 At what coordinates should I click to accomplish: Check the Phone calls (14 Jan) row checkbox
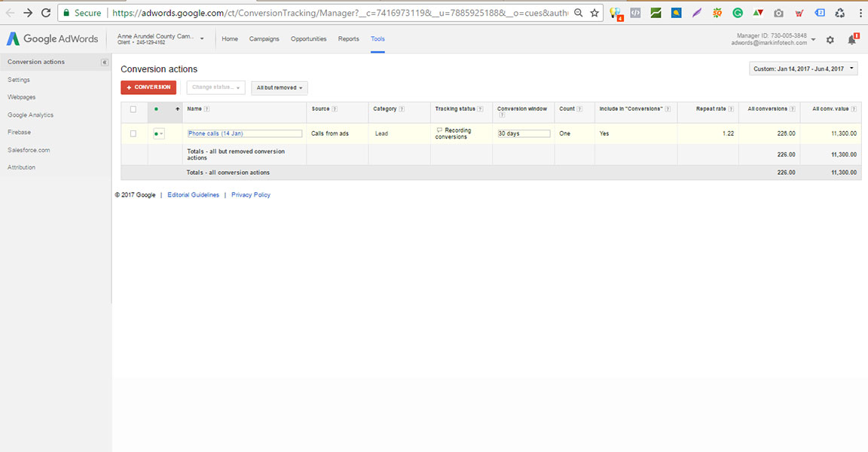[133, 133]
